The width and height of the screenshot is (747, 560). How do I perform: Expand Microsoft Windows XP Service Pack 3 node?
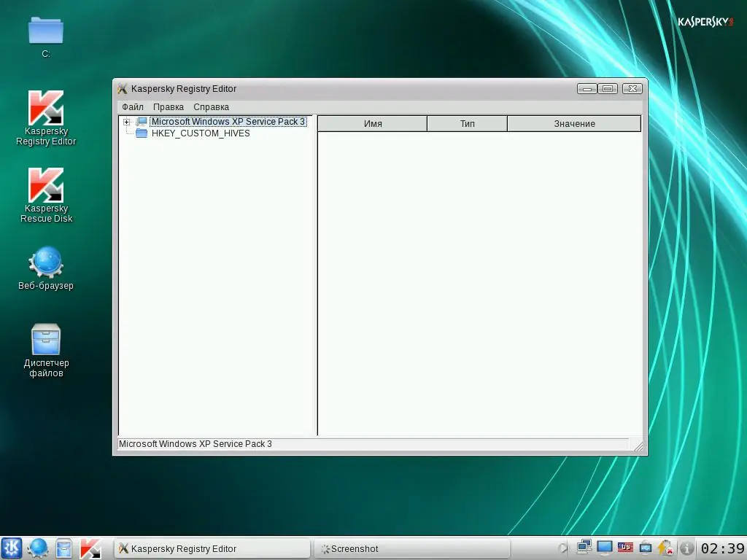[x=127, y=122]
